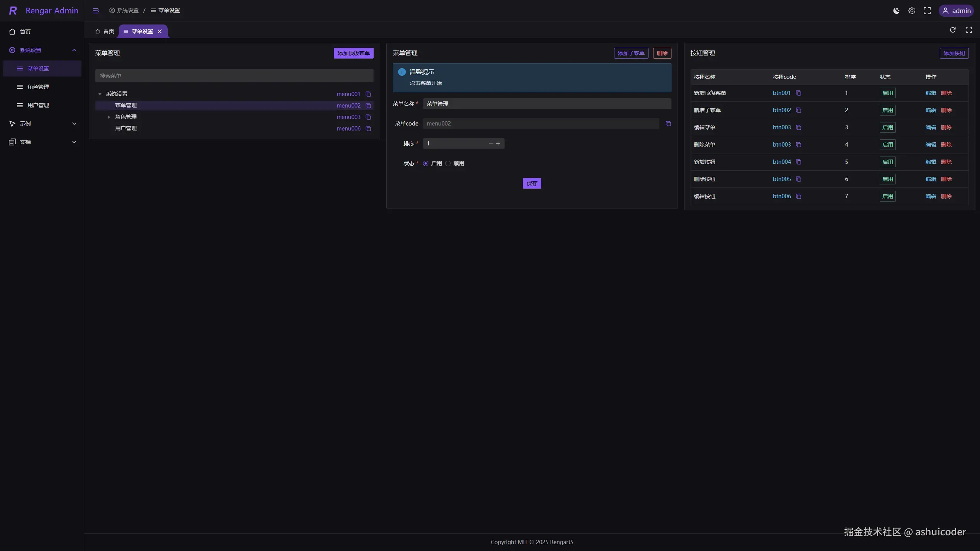Toggle dark mode moon icon
The width and height of the screenshot is (980, 551).
click(896, 11)
